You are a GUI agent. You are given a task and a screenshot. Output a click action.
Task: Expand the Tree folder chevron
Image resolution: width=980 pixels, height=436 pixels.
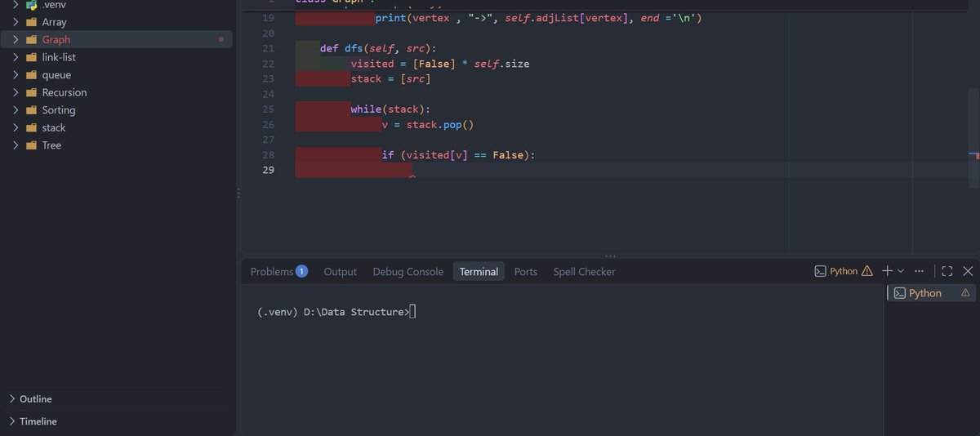click(x=16, y=145)
